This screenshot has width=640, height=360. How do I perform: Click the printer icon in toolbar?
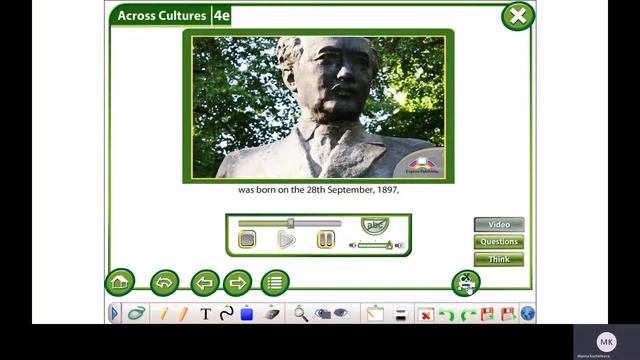tap(401, 314)
